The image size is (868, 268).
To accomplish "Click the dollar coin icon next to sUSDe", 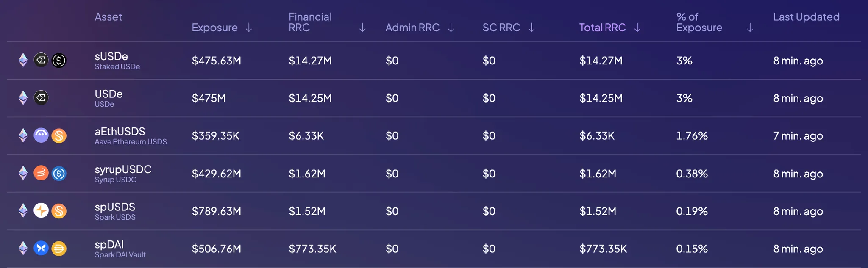I will click(59, 60).
